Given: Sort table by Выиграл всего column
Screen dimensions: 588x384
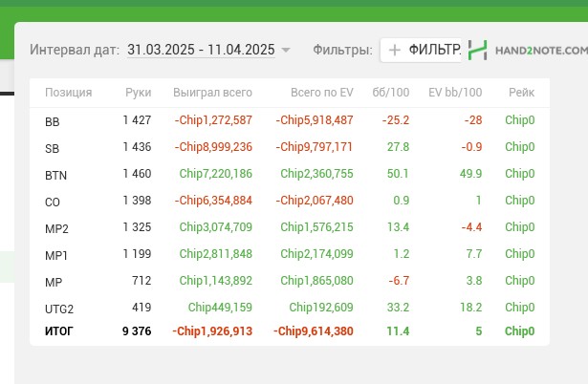Looking at the screenshot, I should click(212, 93).
